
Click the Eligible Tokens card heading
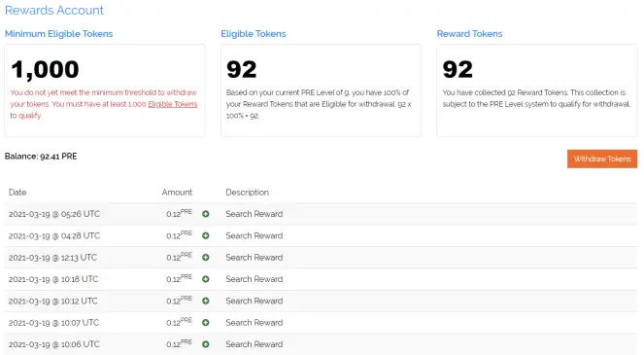click(x=254, y=34)
